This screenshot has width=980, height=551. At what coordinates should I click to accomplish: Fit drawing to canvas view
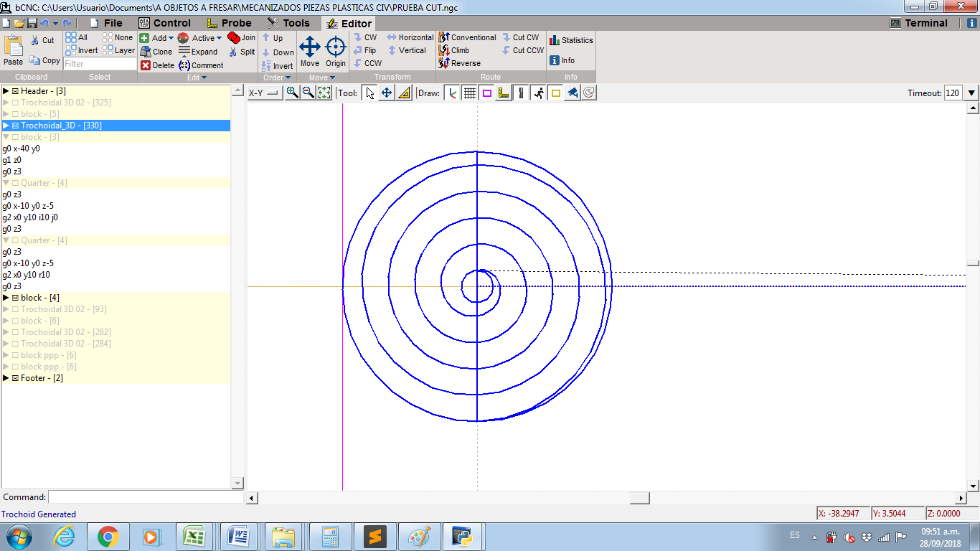pyautogui.click(x=324, y=93)
